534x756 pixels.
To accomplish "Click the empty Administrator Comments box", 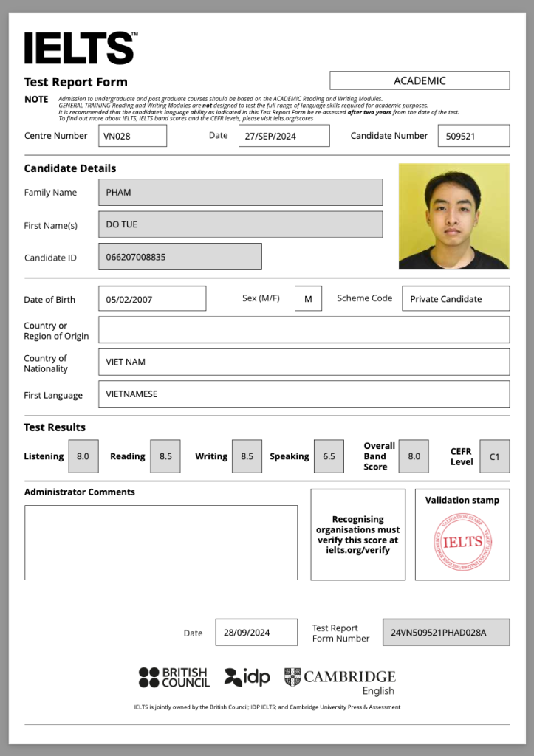I will (161, 543).
